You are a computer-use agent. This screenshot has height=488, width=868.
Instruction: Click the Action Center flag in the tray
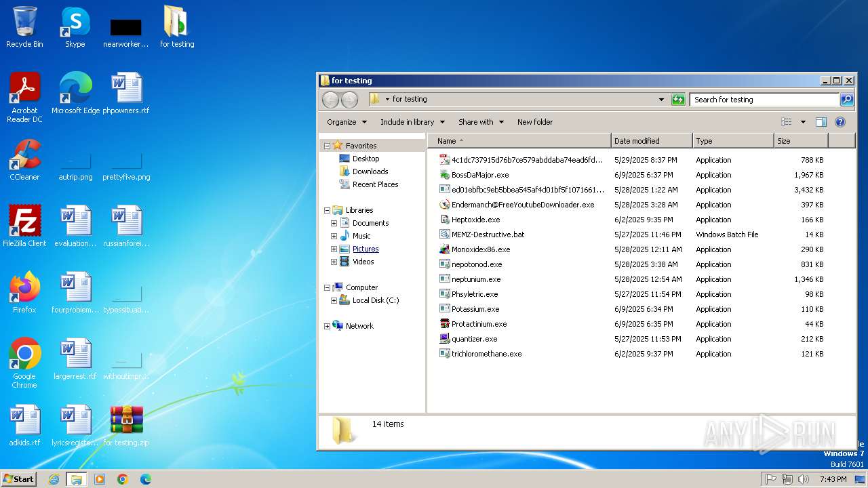point(770,479)
